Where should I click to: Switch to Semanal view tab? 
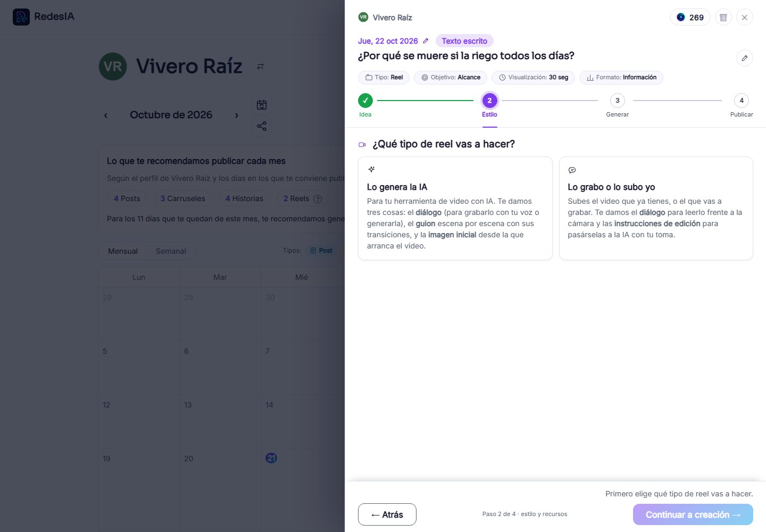pyautogui.click(x=171, y=251)
